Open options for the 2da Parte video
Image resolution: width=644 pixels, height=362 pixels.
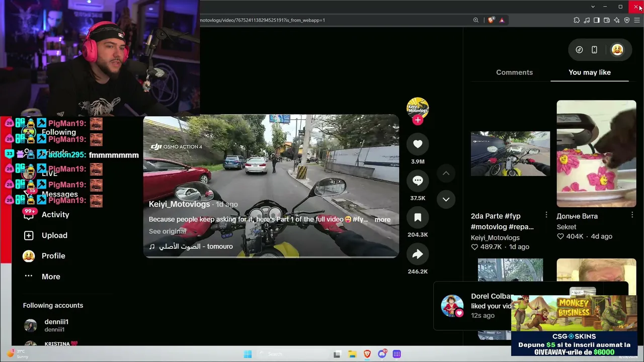(x=546, y=215)
